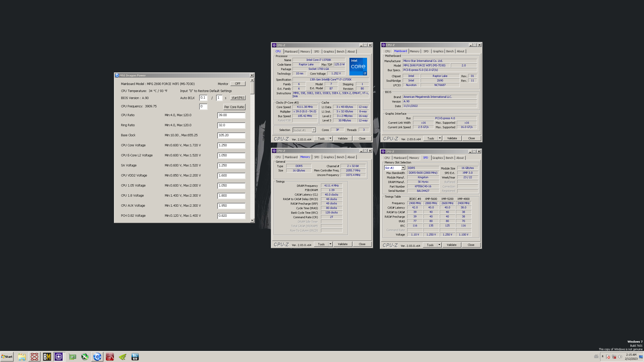The width and height of the screenshot is (644, 362).
Task: Click the PCH 0.82 Voltage input field
Action: pos(231,216)
